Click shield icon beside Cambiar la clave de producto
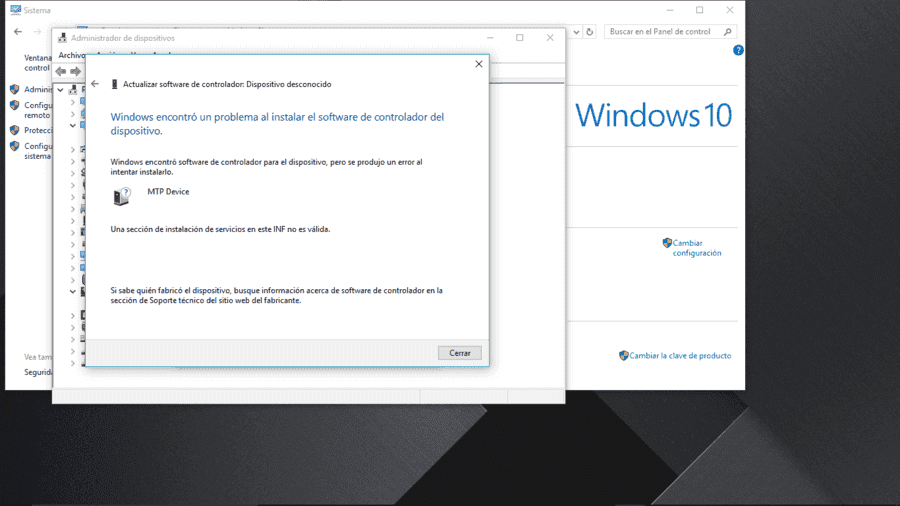This screenshot has width=900, height=506. pyautogui.click(x=624, y=356)
